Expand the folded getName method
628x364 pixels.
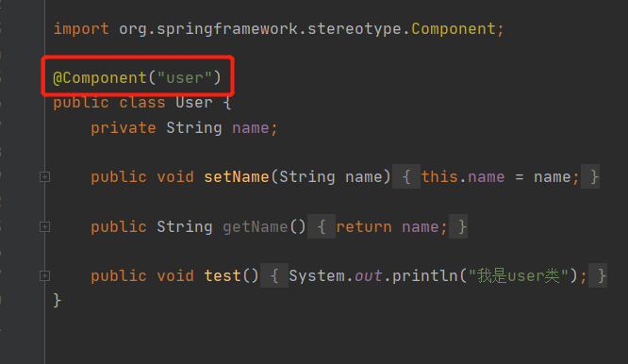(45, 226)
